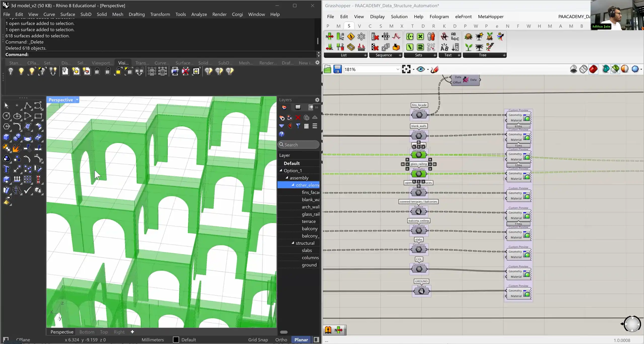Delete selected layer using red X icon

(298, 118)
